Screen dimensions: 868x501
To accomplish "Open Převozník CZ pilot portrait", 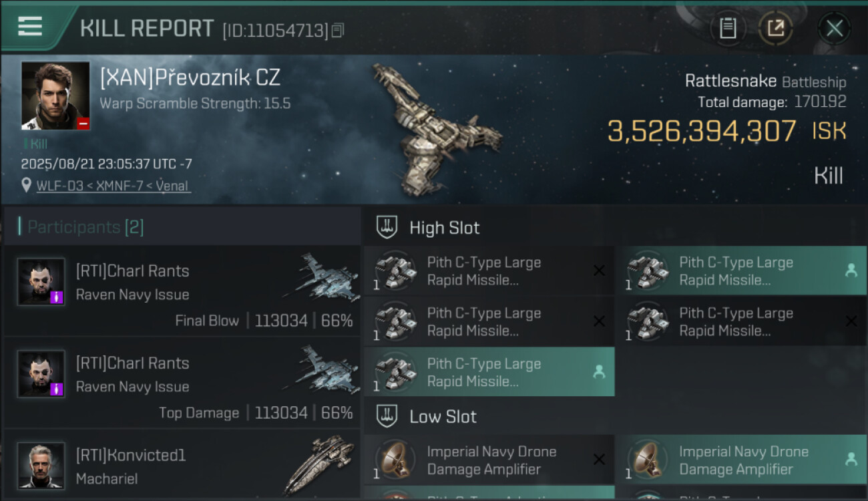I will (x=55, y=96).
